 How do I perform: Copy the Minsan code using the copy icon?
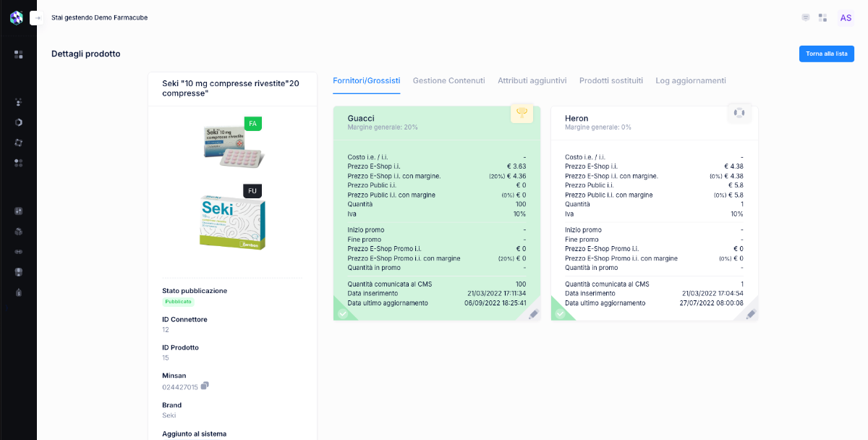coord(203,386)
